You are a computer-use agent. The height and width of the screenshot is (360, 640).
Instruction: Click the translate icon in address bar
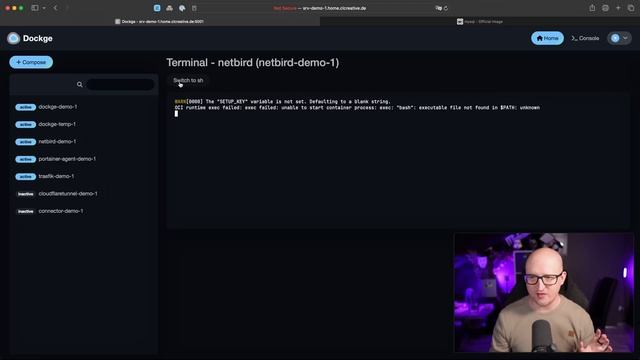coord(438,8)
